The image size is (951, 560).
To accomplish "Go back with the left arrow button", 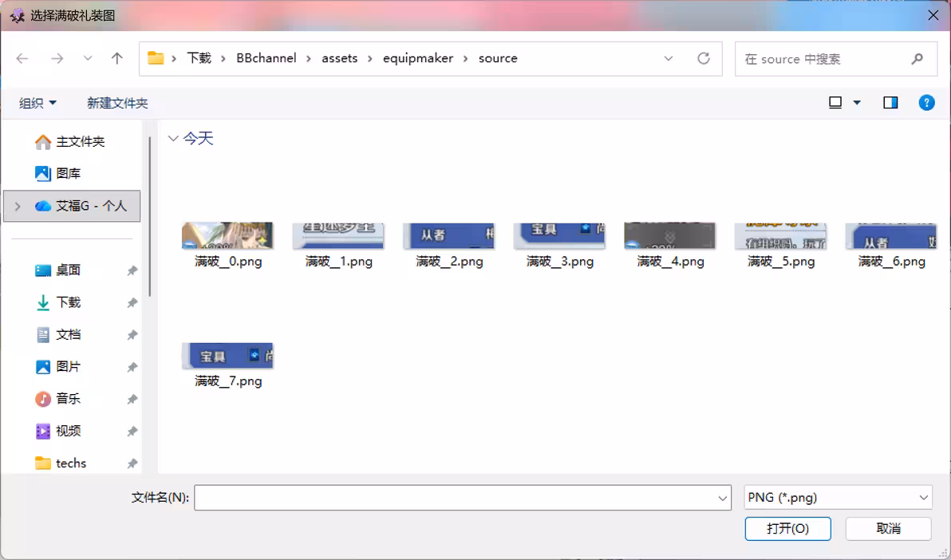I will point(22,58).
